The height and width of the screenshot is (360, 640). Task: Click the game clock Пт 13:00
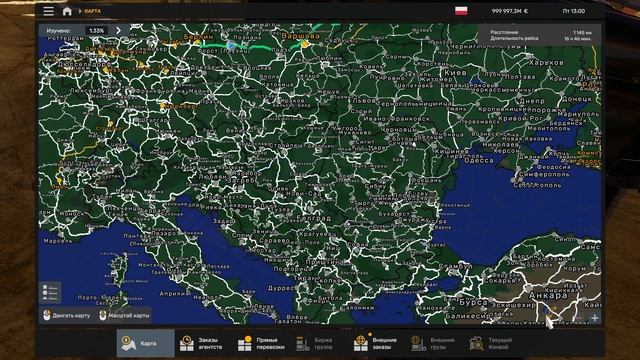(x=573, y=11)
